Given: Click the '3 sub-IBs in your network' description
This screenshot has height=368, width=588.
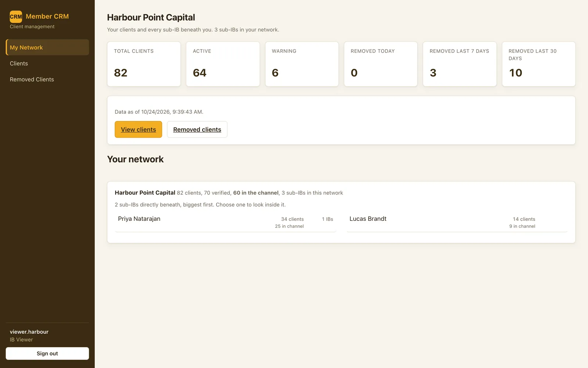Looking at the screenshot, I should (x=247, y=30).
